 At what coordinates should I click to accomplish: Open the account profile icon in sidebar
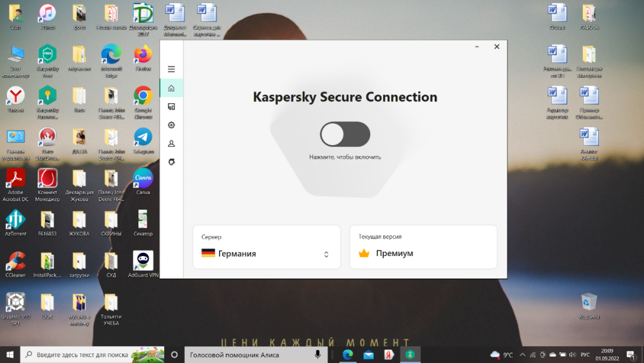click(x=171, y=144)
